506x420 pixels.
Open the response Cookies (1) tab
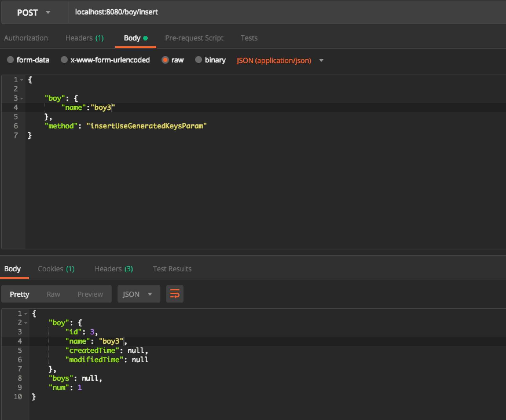[56, 269]
